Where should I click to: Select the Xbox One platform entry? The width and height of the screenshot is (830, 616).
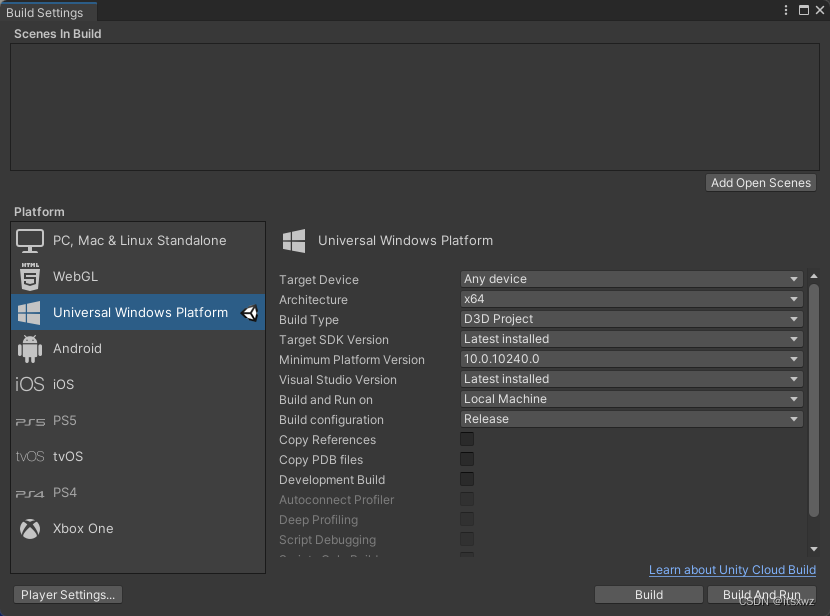tap(138, 529)
